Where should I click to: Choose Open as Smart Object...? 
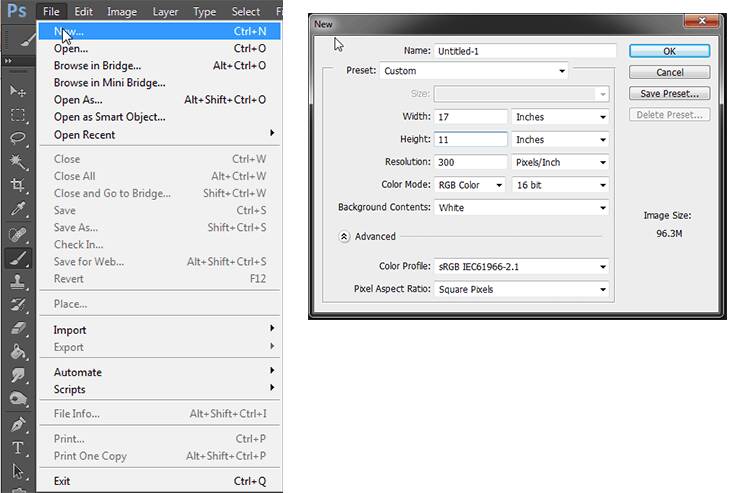click(x=160, y=117)
